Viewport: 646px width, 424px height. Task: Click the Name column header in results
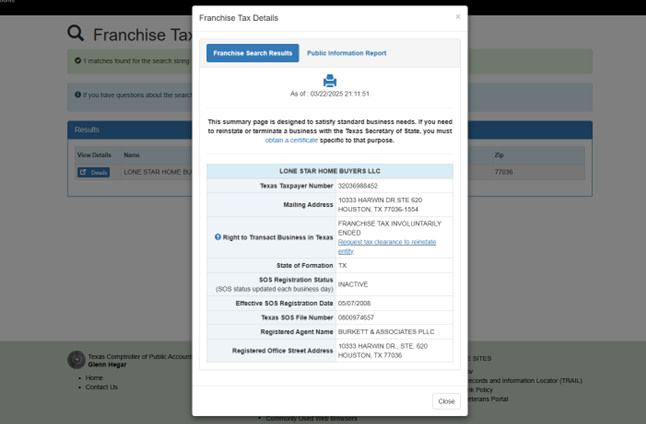[131, 155]
